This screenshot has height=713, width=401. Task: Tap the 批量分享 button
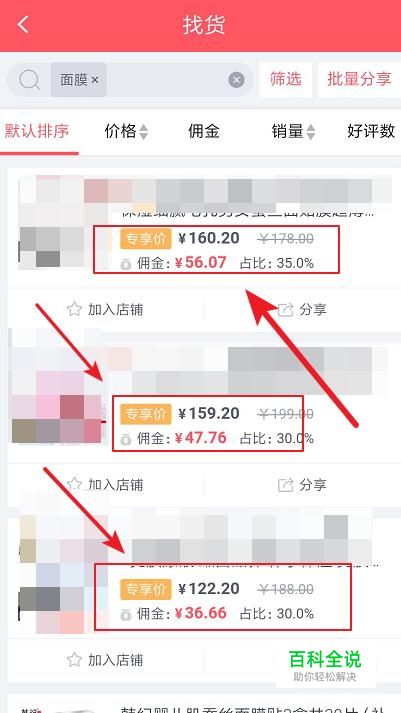click(359, 80)
